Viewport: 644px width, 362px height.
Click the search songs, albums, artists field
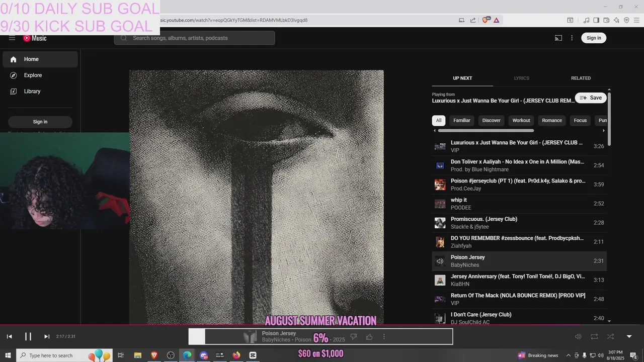click(x=195, y=38)
